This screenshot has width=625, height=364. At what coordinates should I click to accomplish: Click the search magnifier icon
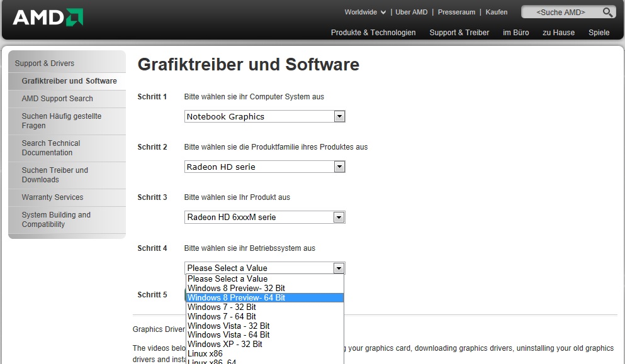[607, 13]
